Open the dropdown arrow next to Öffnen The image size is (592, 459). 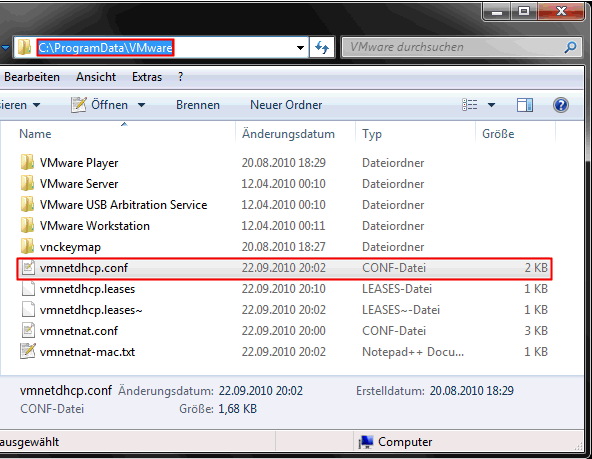pyautogui.click(x=141, y=105)
